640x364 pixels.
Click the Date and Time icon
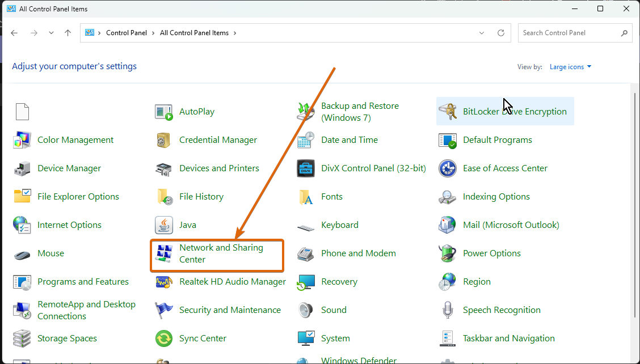point(306,140)
